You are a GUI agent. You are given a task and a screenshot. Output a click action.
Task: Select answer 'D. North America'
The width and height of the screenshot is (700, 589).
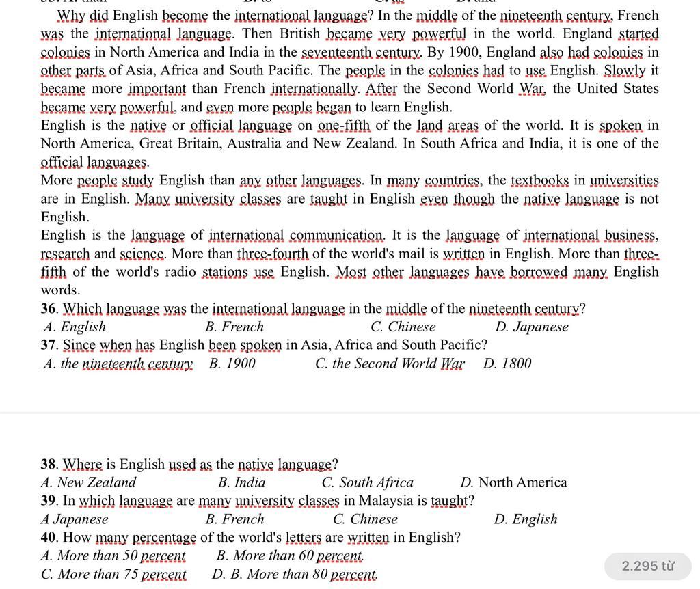[513, 482]
